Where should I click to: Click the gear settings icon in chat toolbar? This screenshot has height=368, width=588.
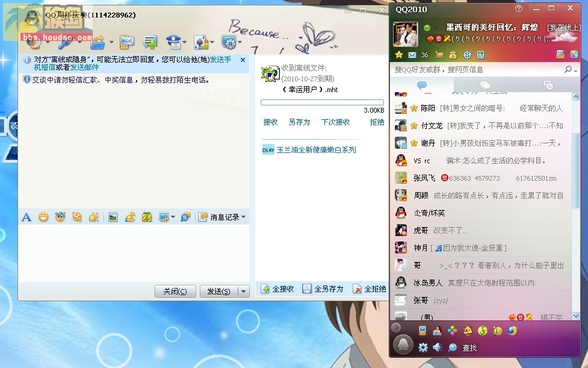click(x=229, y=42)
